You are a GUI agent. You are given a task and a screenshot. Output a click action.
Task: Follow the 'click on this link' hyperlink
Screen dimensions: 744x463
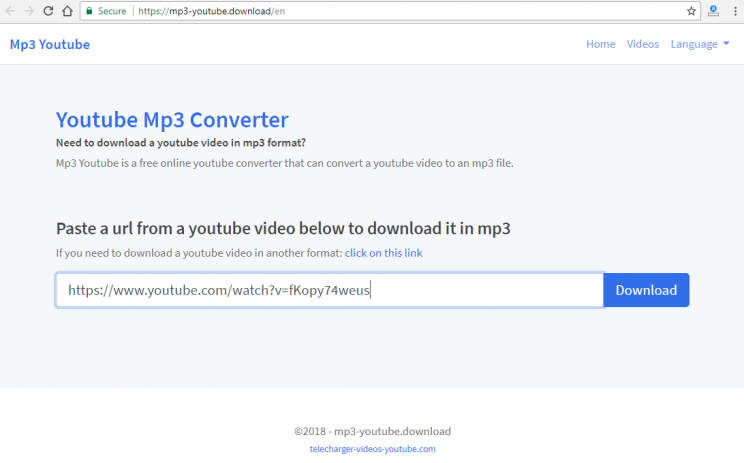point(383,253)
